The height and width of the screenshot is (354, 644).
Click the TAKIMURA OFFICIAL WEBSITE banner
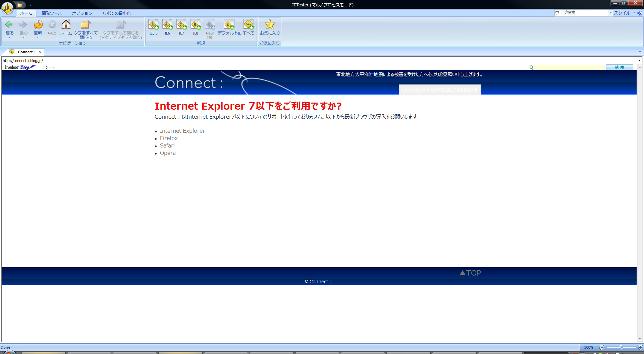(439, 90)
